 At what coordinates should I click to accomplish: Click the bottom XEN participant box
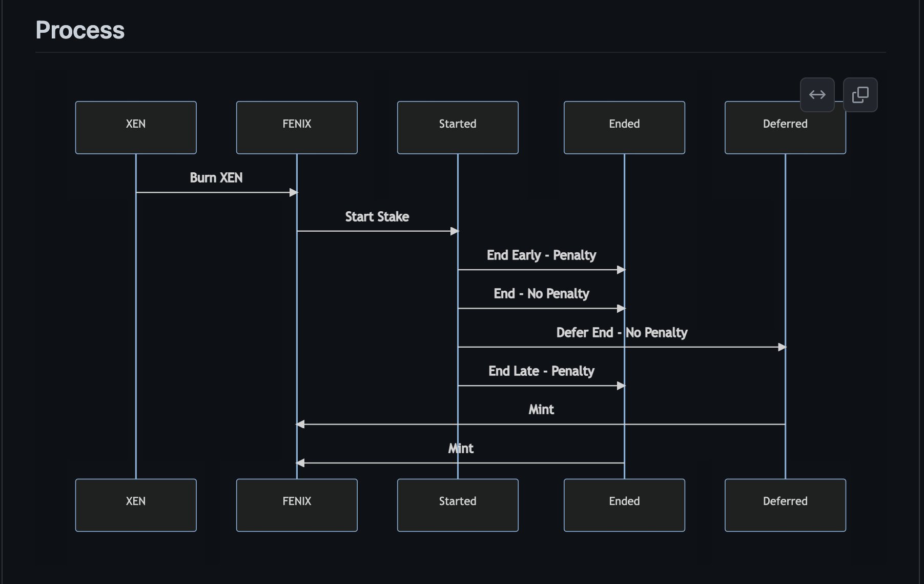click(135, 505)
